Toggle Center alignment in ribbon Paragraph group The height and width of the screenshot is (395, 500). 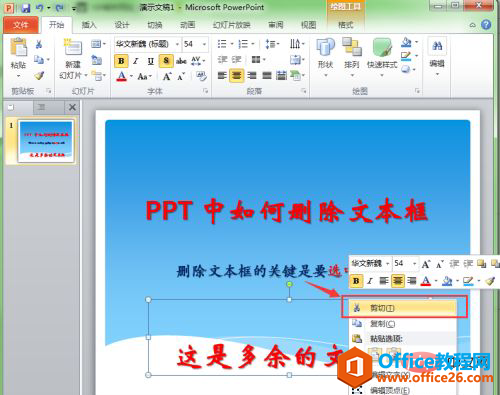237,75
